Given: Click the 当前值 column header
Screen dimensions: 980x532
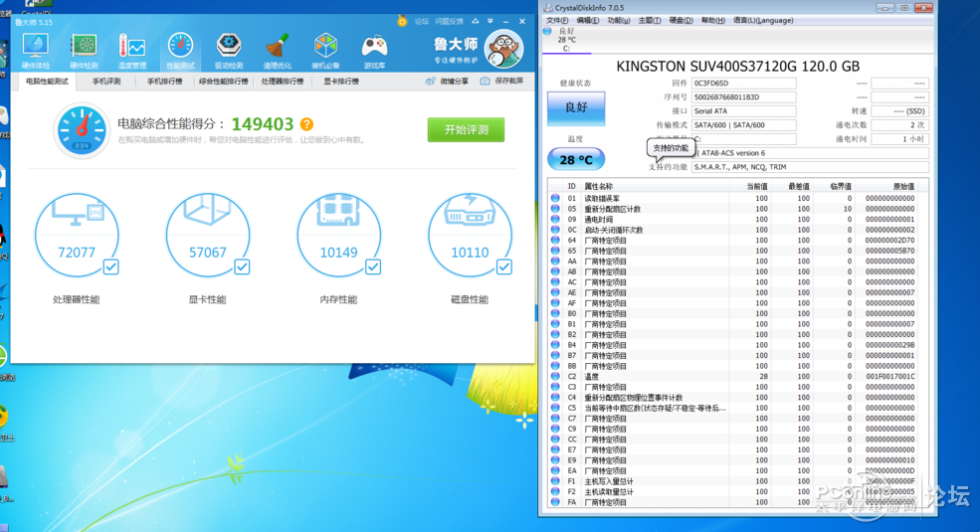Looking at the screenshot, I should tap(749, 186).
